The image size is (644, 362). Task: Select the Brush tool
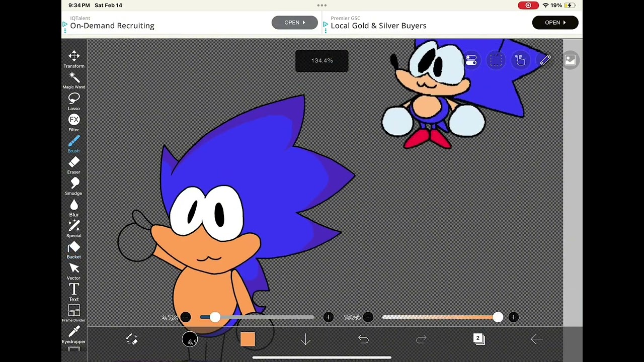[x=74, y=144]
